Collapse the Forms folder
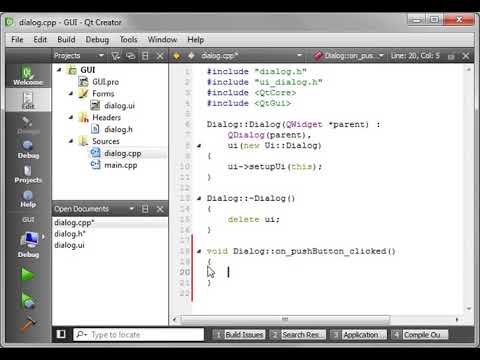Viewport: 480px width, 360px height. point(71,94)
